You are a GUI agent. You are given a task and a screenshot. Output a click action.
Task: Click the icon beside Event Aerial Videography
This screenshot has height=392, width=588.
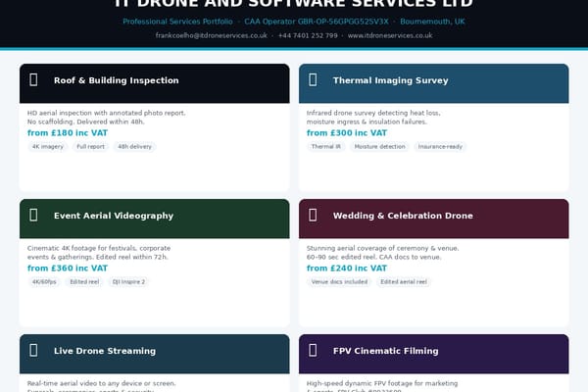pyautogui.click(x=33, y=215)
